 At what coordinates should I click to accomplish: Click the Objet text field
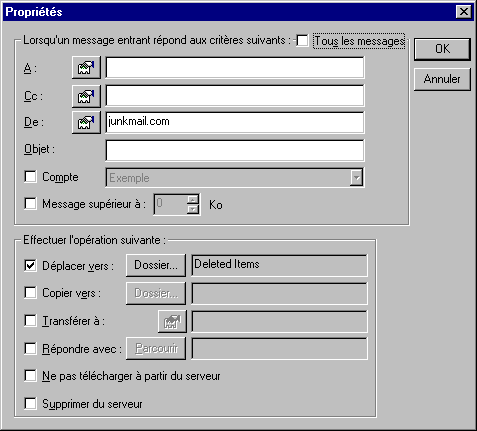click(235, 150)
